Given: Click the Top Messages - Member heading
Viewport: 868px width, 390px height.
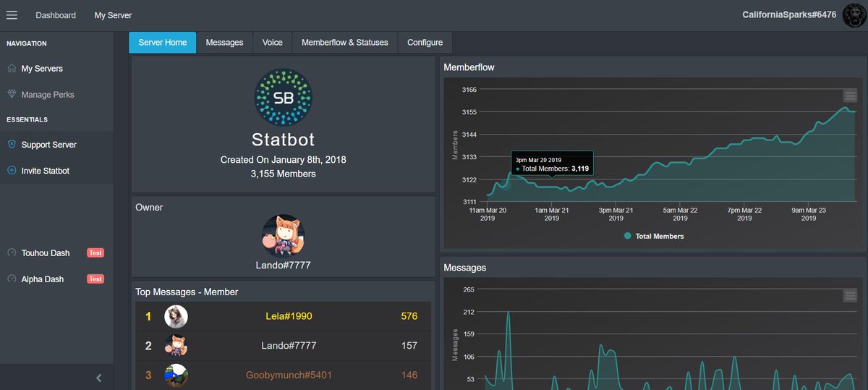Looking at the screenshot, I should tap(187, 292).
